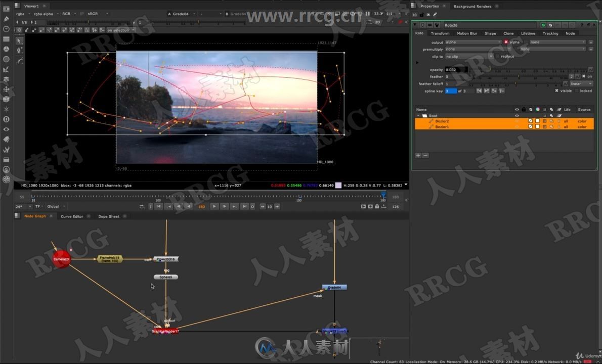The height and width of the screenshot is (364, 602).
Task: Choose the Bezier pen tool
Action: pyautogui.click(x=20, y=51)
